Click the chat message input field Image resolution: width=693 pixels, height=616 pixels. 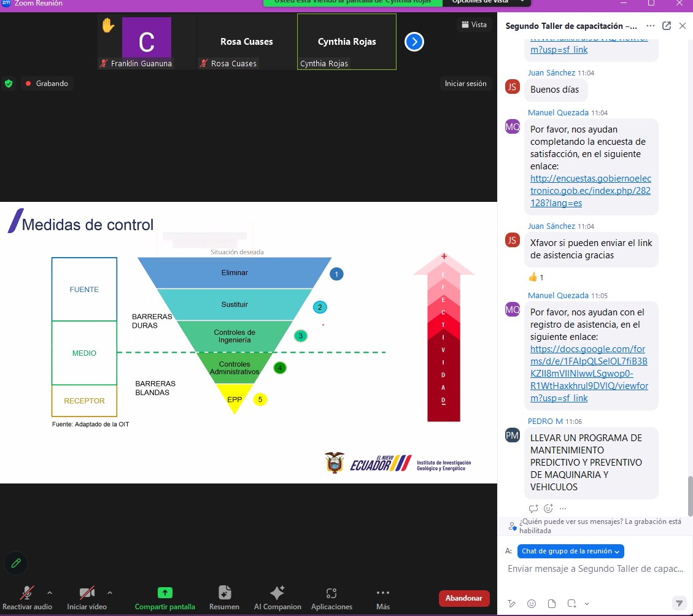(595, 569)
